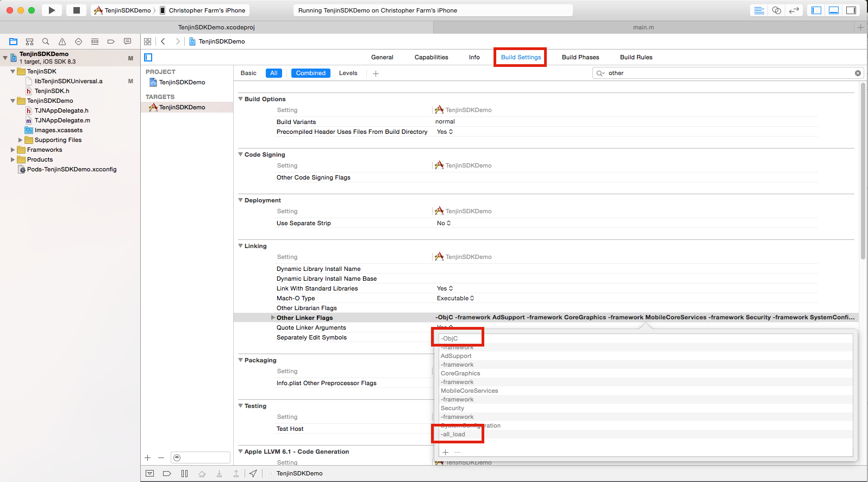Collapse the TenjinSDK folder group
This screenshot has height=482, width=868.
(13, 71)
